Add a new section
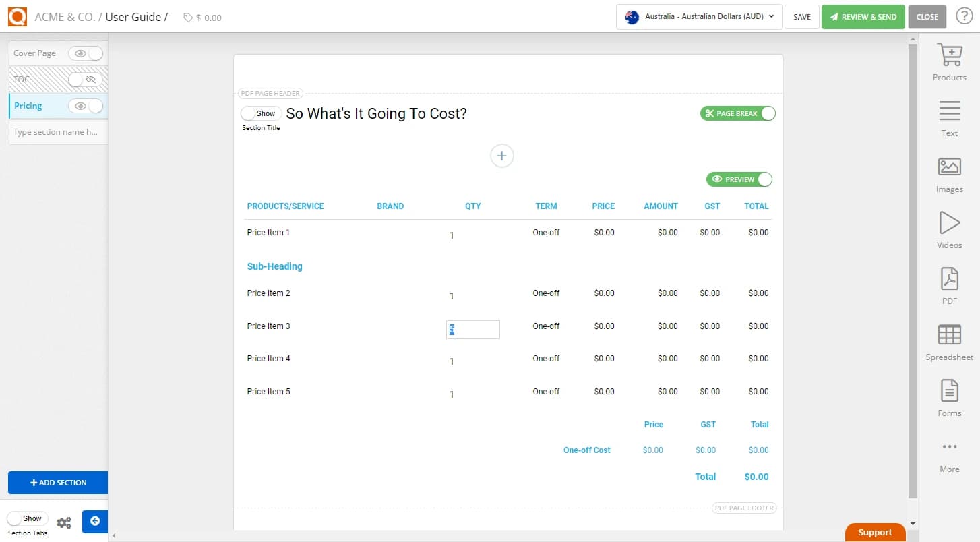The height and width of the screenshot is (542, 980). coord(57,483)
